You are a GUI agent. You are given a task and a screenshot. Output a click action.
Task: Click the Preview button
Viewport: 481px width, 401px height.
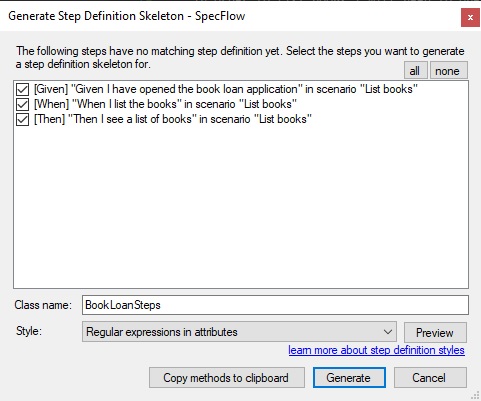(x=435, y=332)
